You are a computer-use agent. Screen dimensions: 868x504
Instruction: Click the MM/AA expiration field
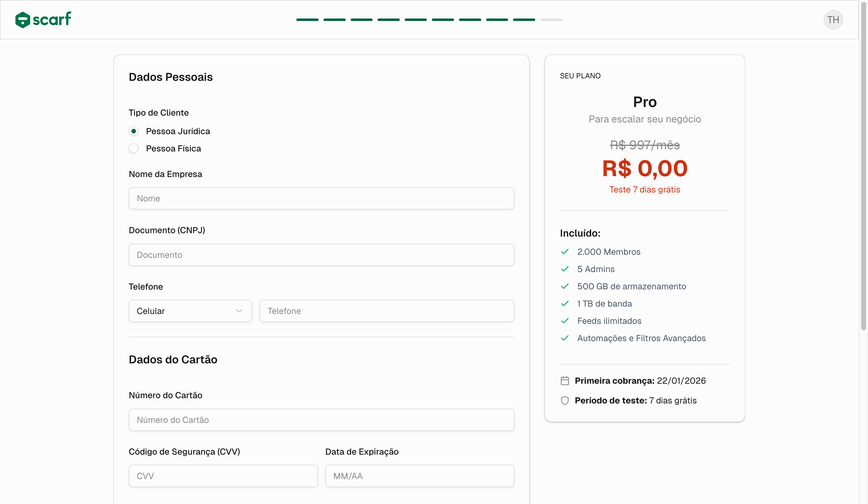(x=419, y=476)
